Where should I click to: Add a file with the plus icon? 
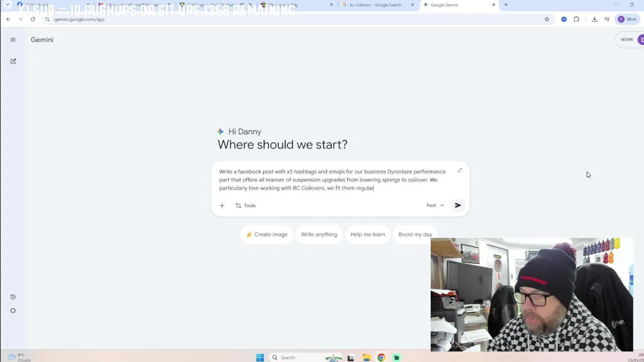click(222, 206)
